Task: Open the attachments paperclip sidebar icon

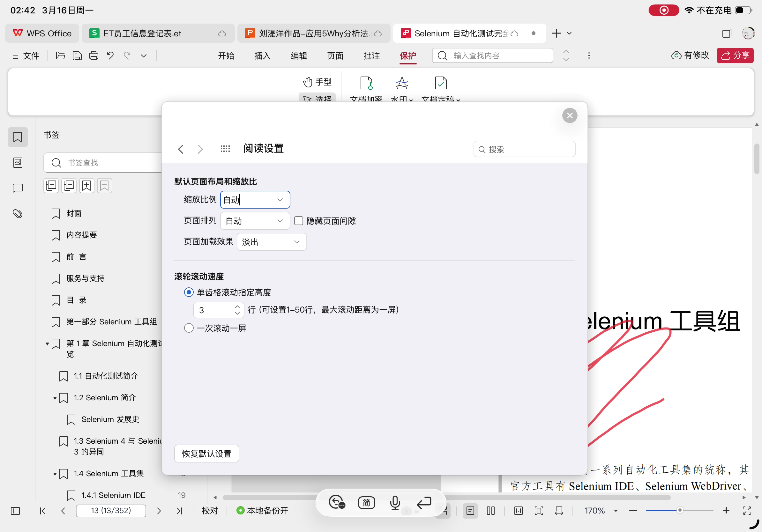Action: point(18,214)
